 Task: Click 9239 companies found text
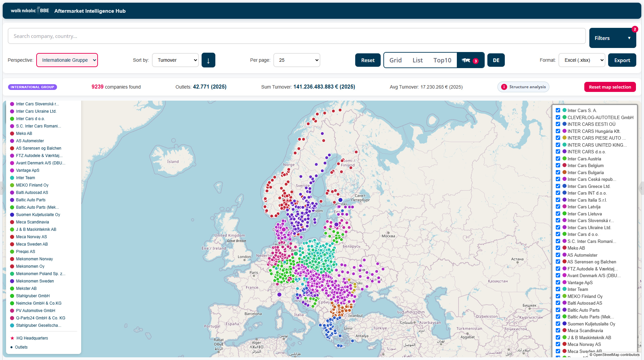[116, 87]
